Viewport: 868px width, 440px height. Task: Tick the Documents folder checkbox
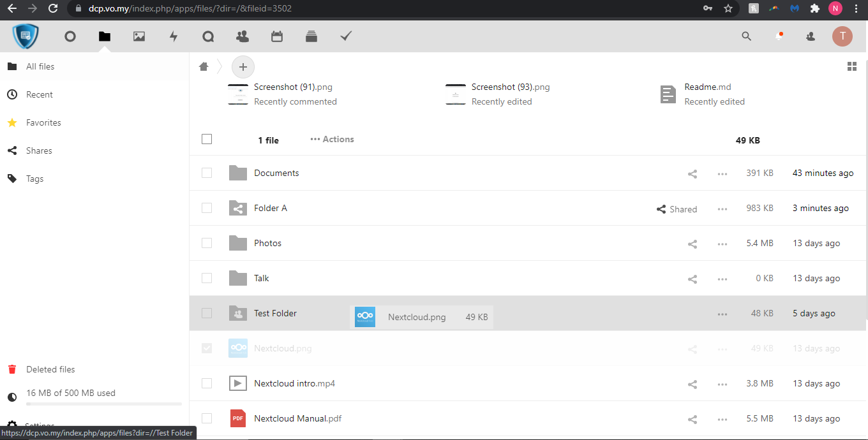[207, 173]
